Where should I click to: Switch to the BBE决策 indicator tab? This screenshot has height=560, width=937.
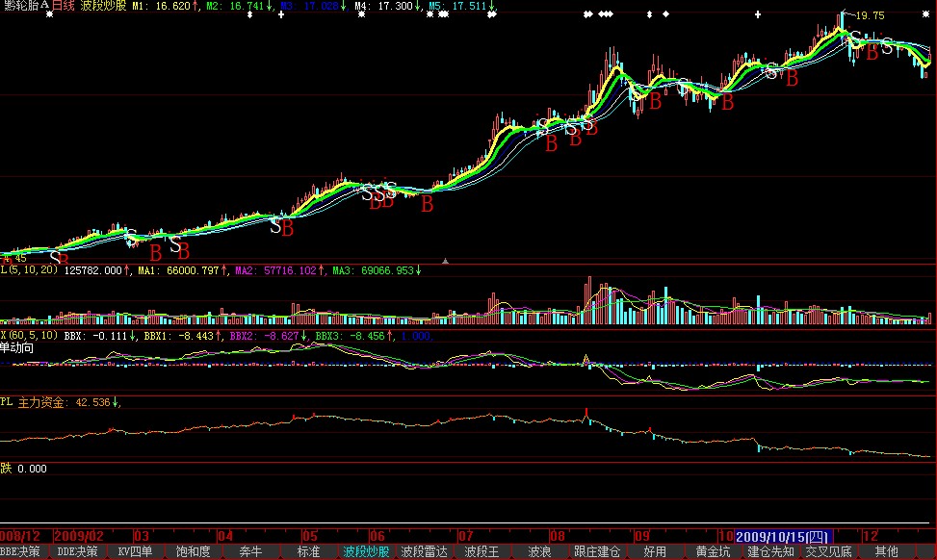point(20,552)
